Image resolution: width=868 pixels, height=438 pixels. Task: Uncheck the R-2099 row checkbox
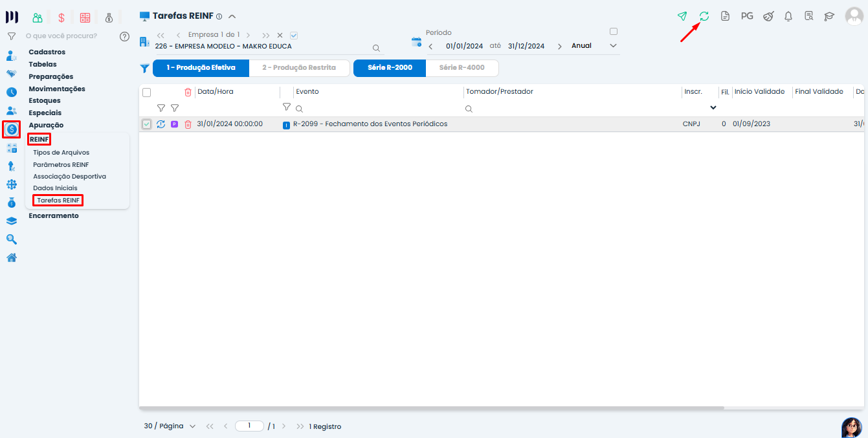click(x=146, y=124)
